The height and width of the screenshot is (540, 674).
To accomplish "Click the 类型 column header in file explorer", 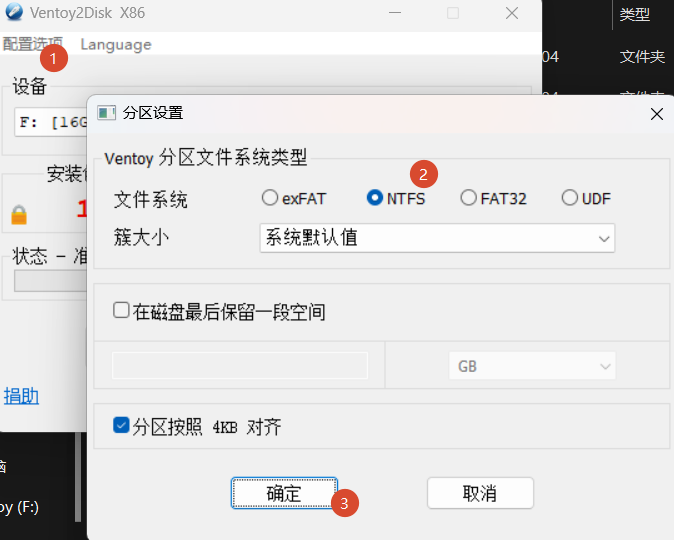I will (634, 15).
